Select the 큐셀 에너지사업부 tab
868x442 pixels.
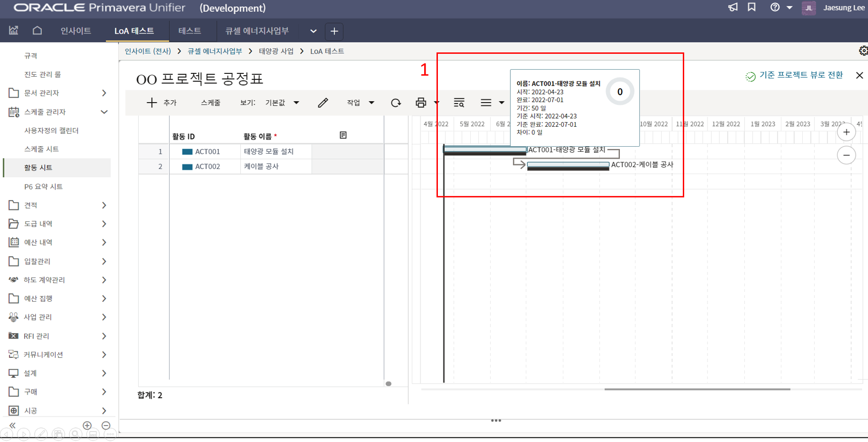coord(257,31)
